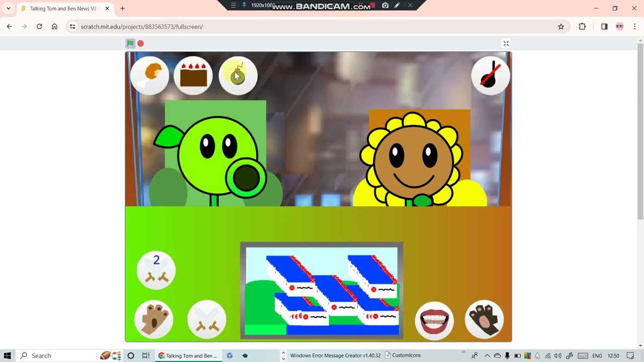Exit Scratch fullscreen mode
This screenshot has width=644, height=362.
coord(506,44)
